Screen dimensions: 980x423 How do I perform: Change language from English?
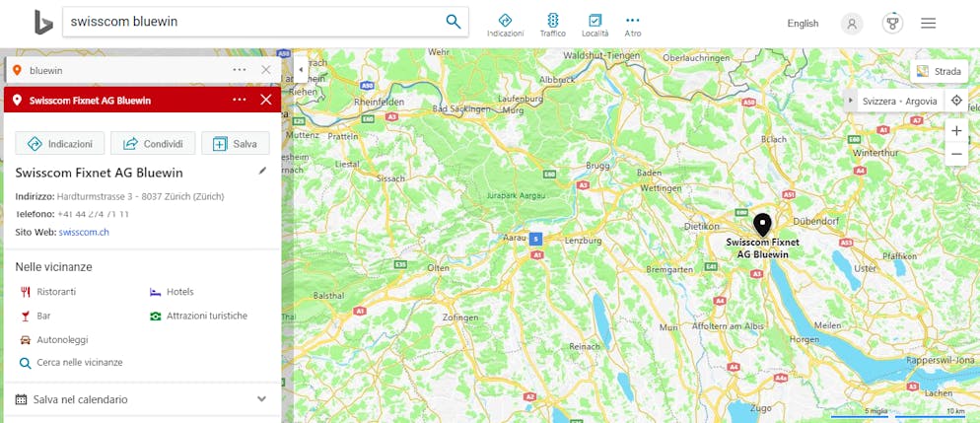pos(803,23)
